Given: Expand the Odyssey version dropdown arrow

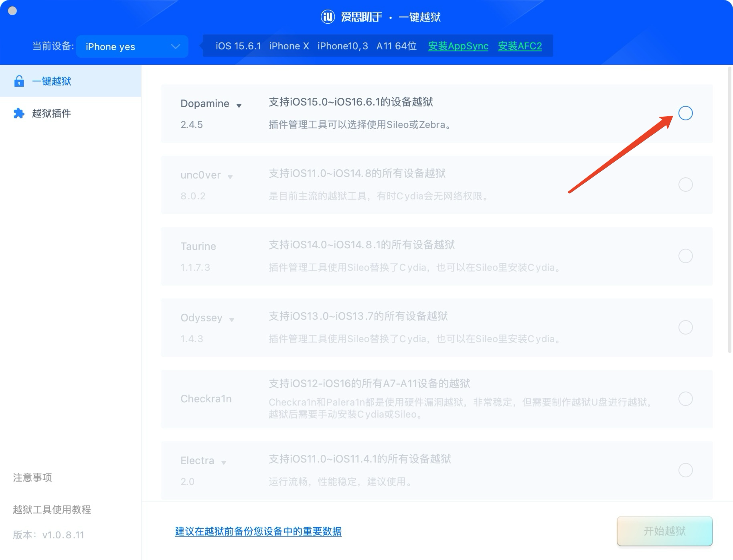Looking at the screenshot, I should click(232, 320).
